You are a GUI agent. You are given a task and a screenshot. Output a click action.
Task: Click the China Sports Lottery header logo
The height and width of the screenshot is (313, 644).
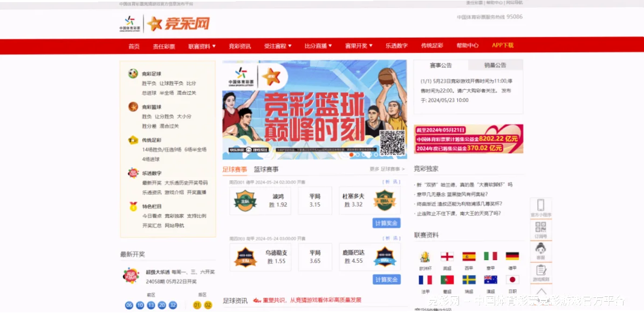pyautogui.click(x=130, y=23)
